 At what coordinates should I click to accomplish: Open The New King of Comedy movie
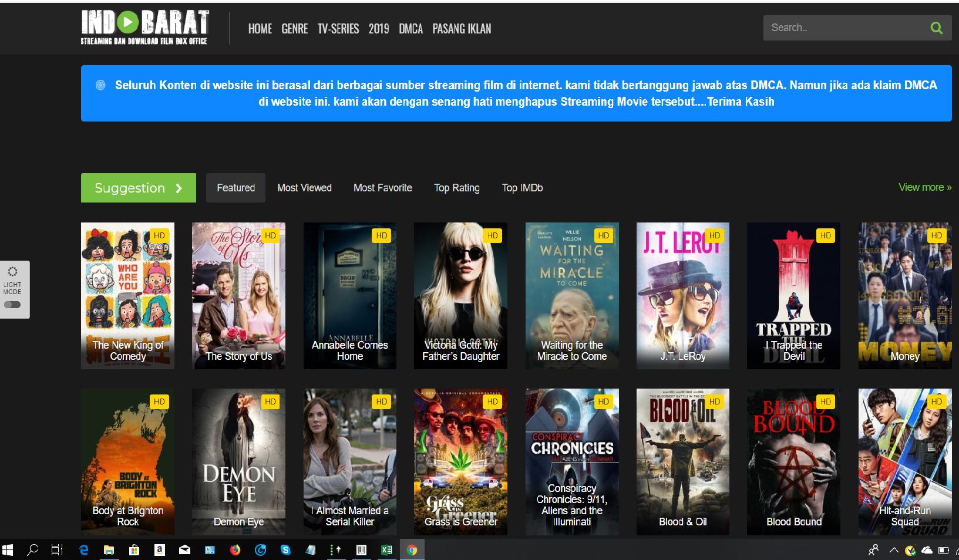[127, 296]
